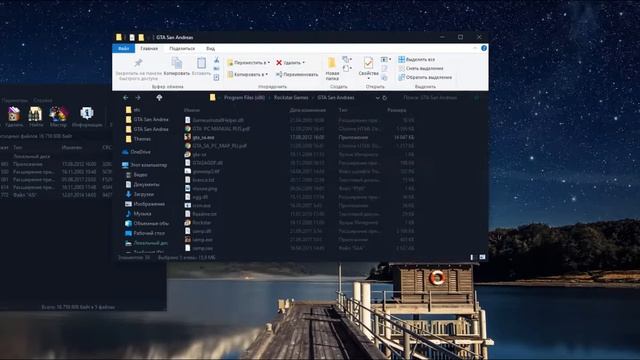Open the Параметры menu in WinRAR
Viewport: 640px width, 360px height.
point(14,100)
